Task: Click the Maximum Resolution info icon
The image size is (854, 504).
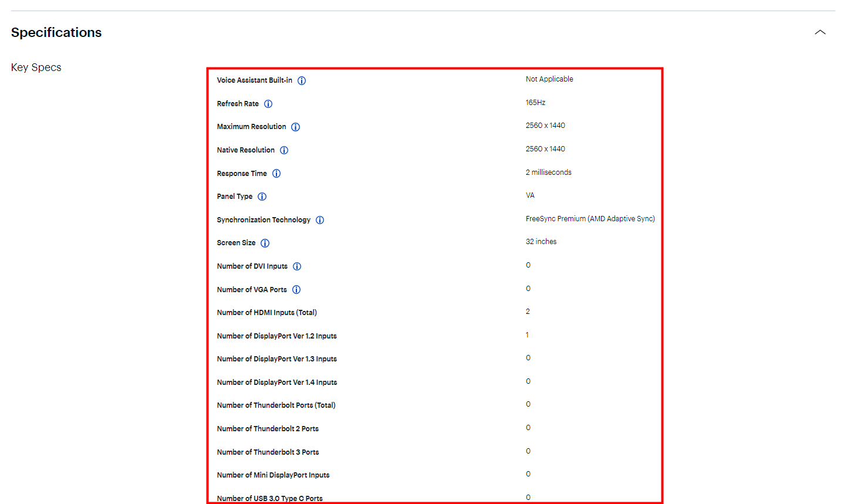Action: pyautogui.click(x=296, y=127)
